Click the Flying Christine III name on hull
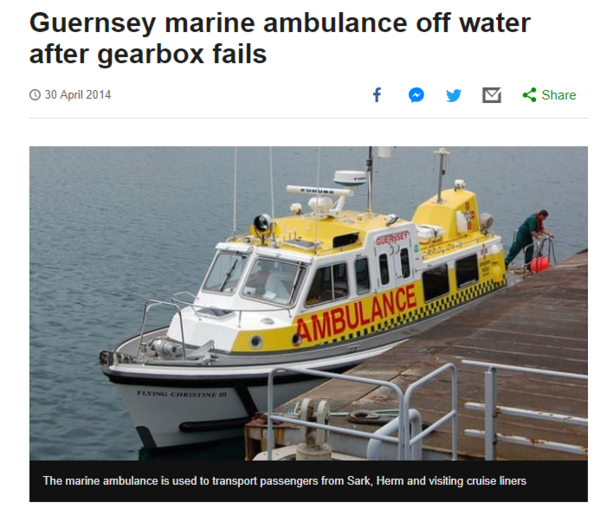This screenshot has height=515, width=600. [x=182, y=394]
